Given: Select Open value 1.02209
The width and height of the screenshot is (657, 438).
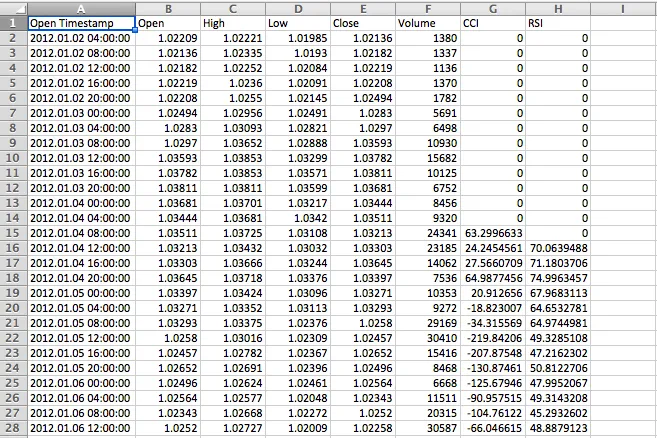Looking at the screenshot, I should point(168,38).
